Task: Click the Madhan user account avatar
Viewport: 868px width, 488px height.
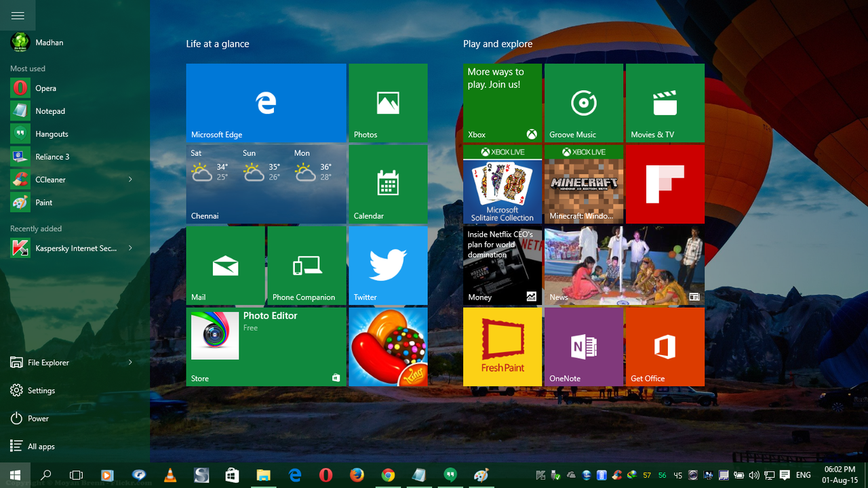Action: [20, 42]
